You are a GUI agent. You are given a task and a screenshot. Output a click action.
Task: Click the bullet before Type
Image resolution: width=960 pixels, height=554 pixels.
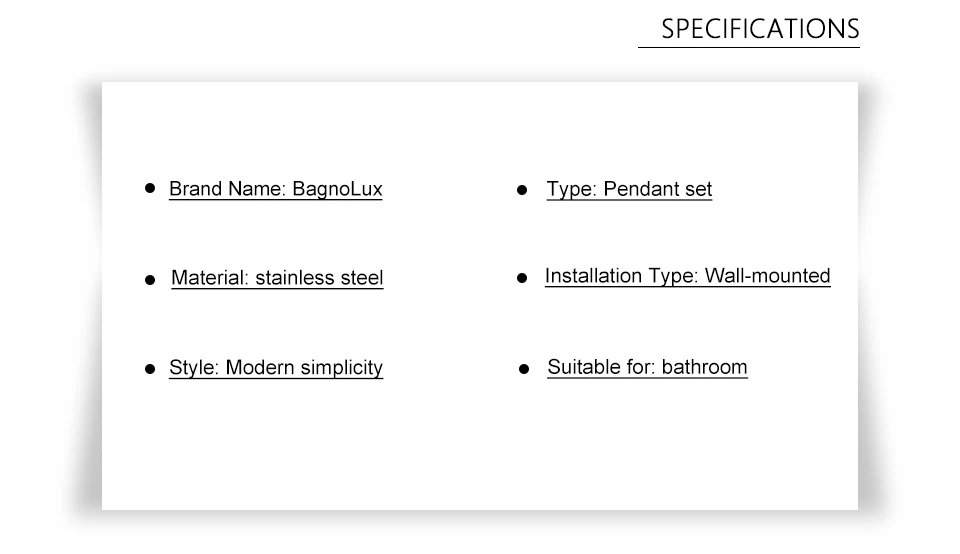(522, 190)
